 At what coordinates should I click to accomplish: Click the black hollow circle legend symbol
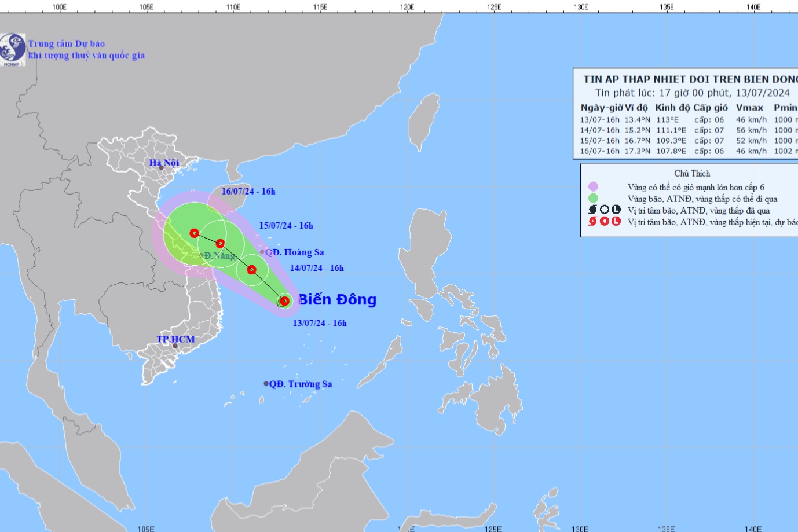tap(605, 210)
